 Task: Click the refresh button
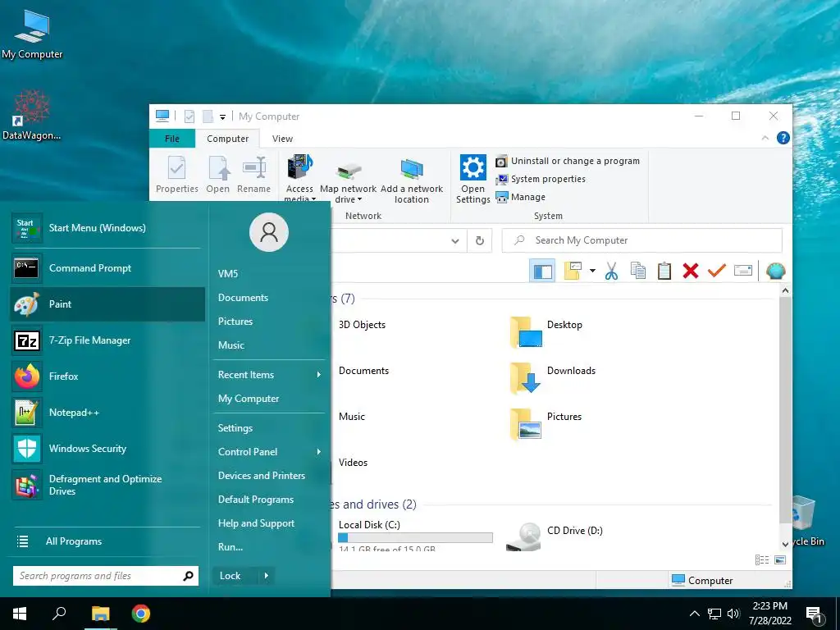[479, 241]
